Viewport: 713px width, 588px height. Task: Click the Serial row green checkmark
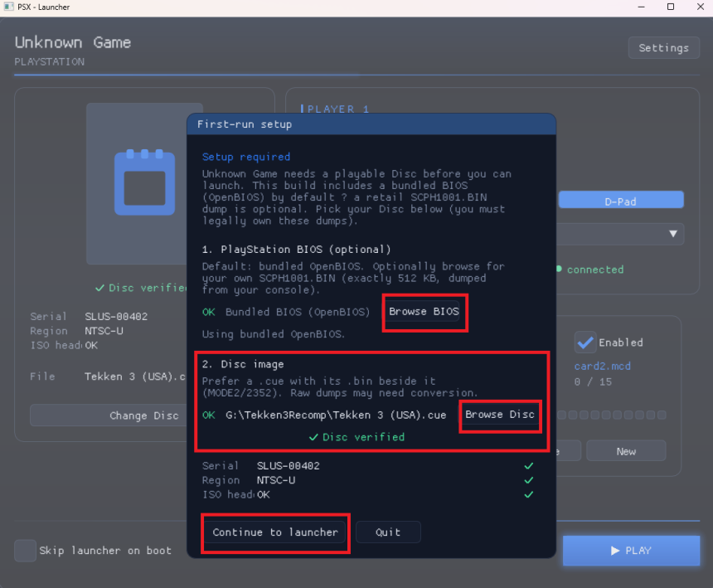point(528,466)
